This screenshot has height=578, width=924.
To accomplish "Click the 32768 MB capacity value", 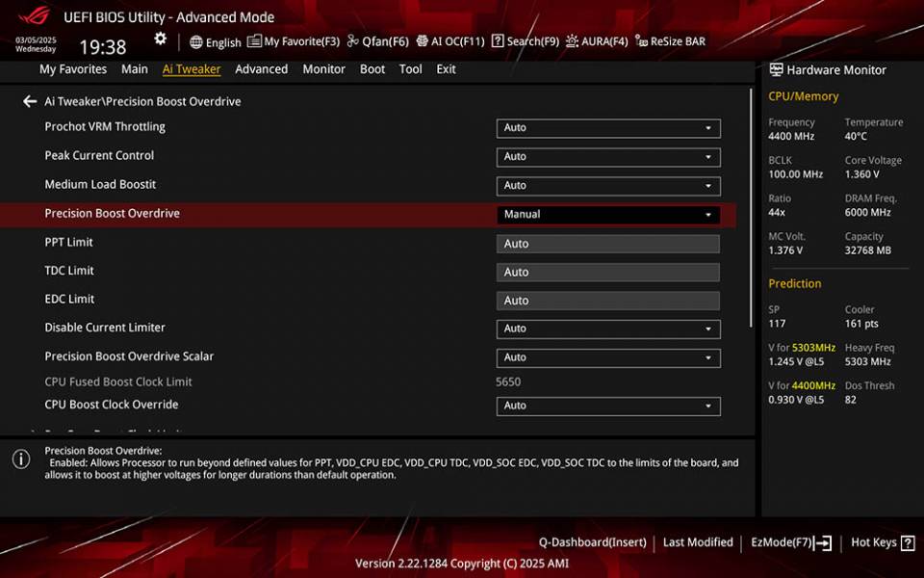I will point(867,250).
